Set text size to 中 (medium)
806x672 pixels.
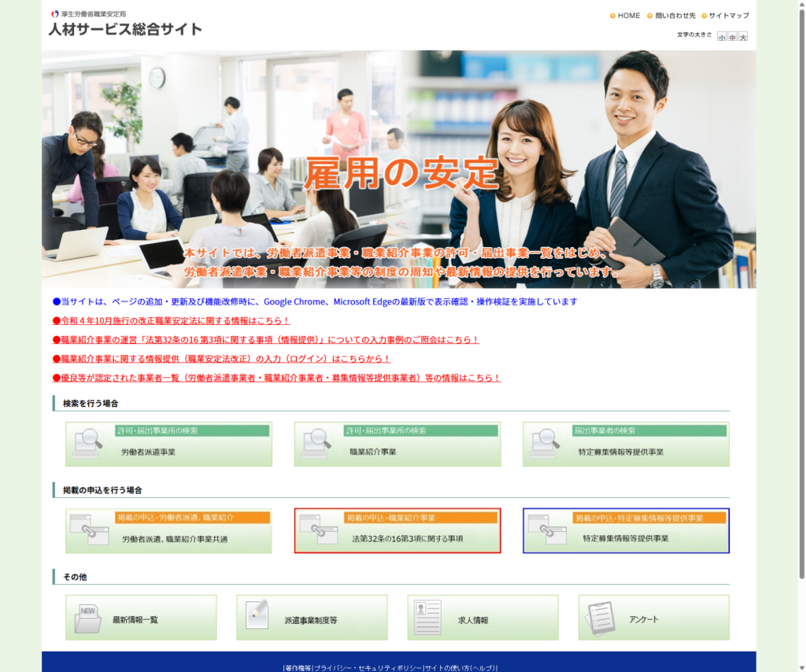pyautogui.click(x=732, y=37)
